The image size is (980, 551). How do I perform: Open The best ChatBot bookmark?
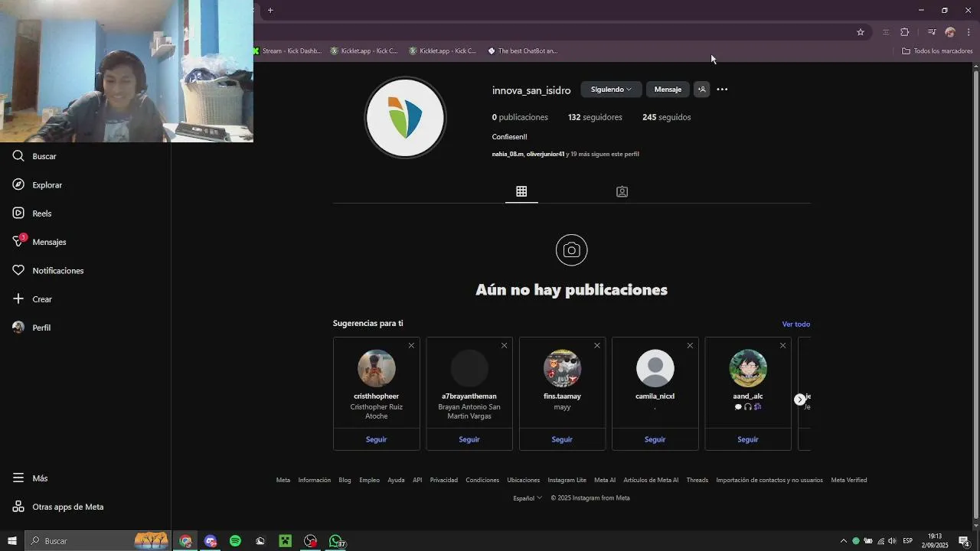[x=523, y=51]
